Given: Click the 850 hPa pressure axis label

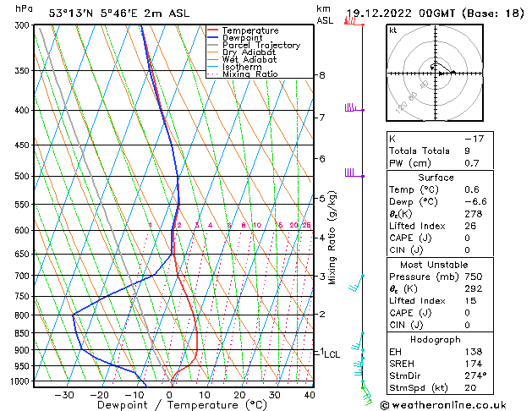Looking at the screenshot, I should 24,333.
